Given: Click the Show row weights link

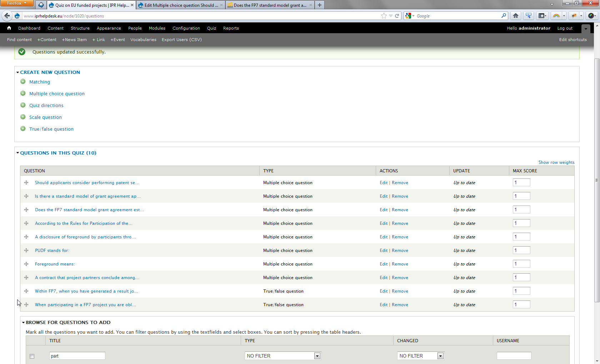Looking at the screenshot, I should (556, 162).
